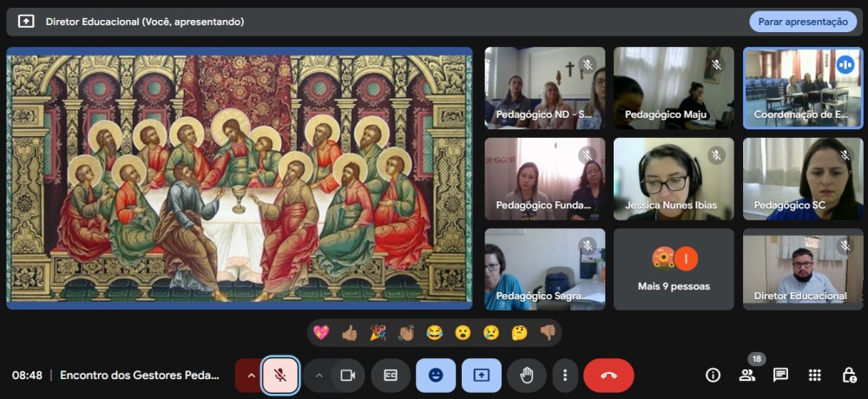
Task: Send laughing with tears reaction
Action: [435, 332]
